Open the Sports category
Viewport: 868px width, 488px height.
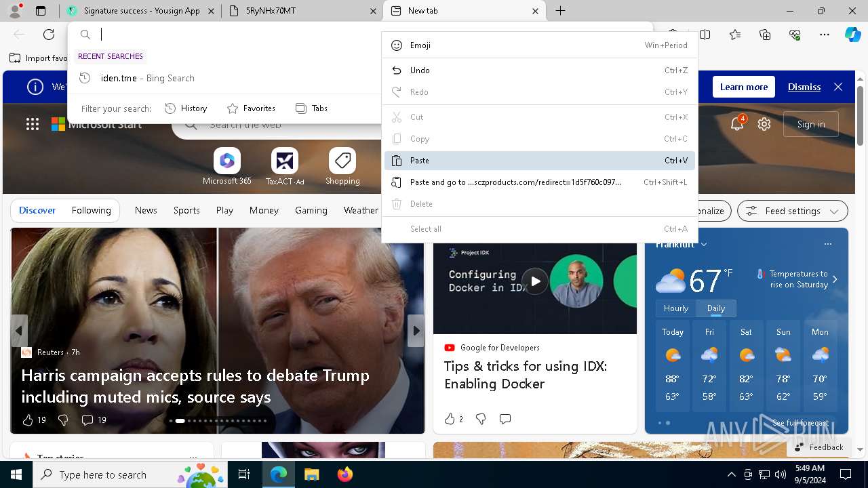tap(186, 211)
